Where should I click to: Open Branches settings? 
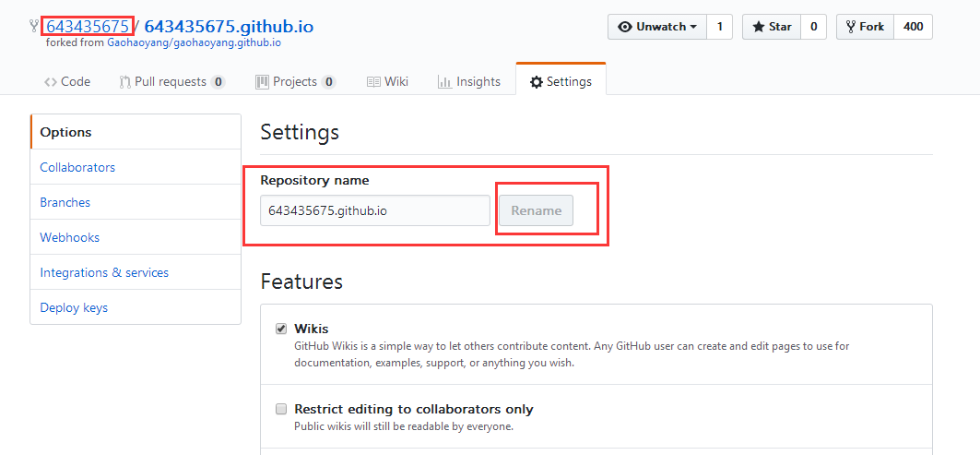click(136, 202)
